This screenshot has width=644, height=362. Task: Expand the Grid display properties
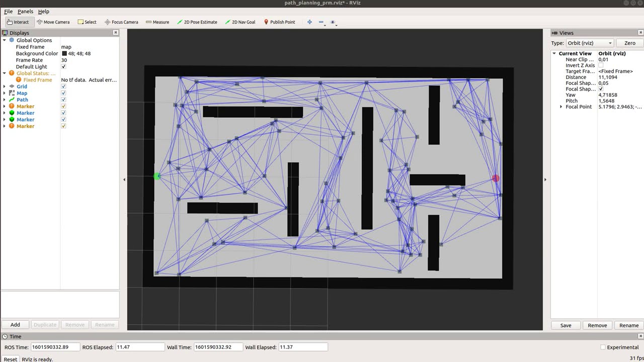[5, 86]
